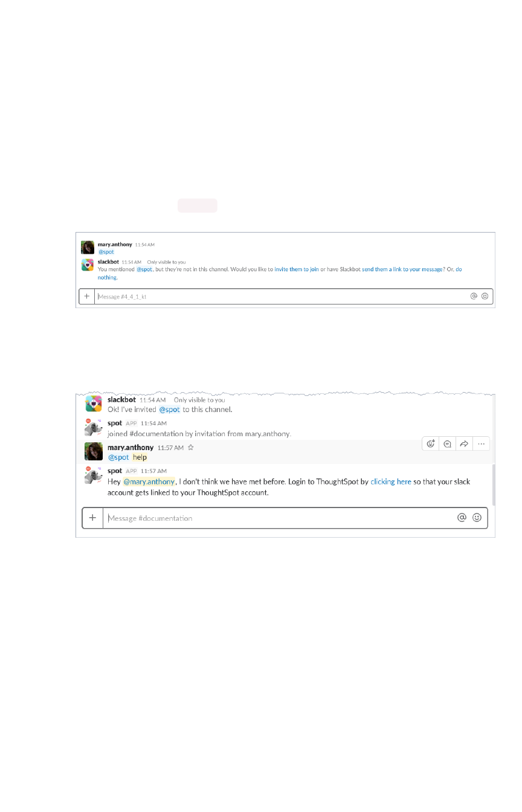The width and height of the screenshot is (522, 812).
Task: Click the Message #4_4_1_kt input field
Action: [282, 297]
